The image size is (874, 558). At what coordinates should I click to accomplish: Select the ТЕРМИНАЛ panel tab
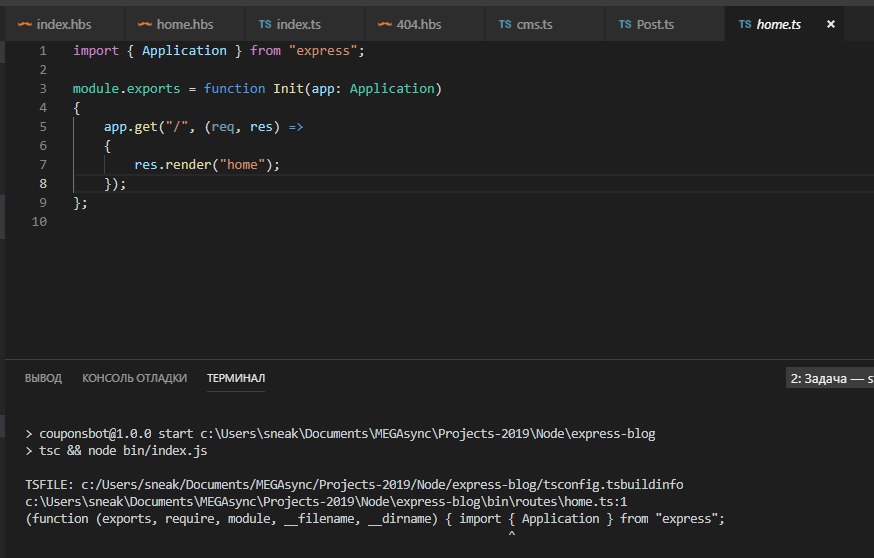click(x=236, y=378)
